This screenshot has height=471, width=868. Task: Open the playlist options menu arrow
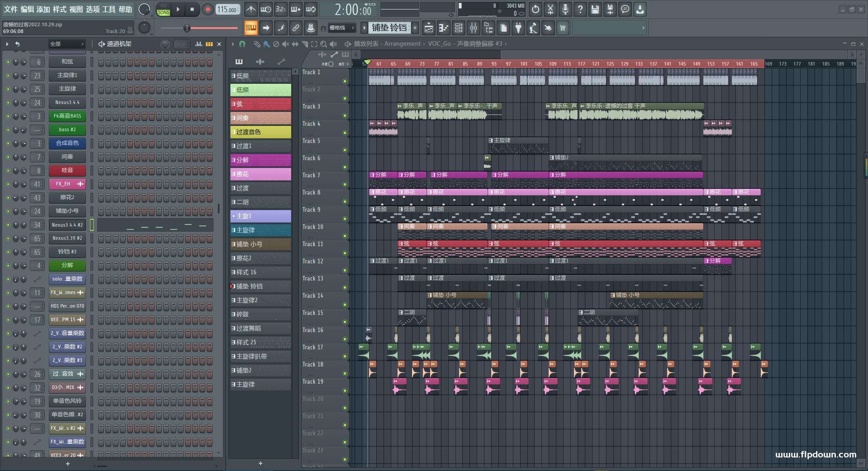(233, 44)
